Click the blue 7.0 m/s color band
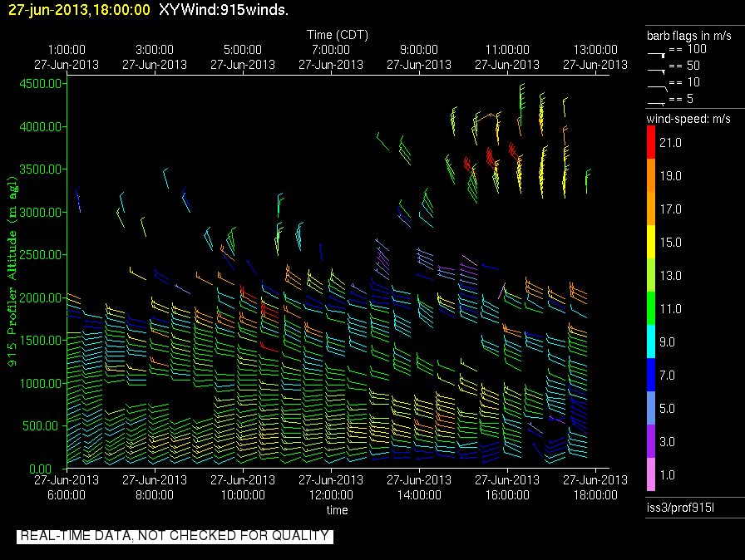745x560 pixels. [x=651, y=375]
